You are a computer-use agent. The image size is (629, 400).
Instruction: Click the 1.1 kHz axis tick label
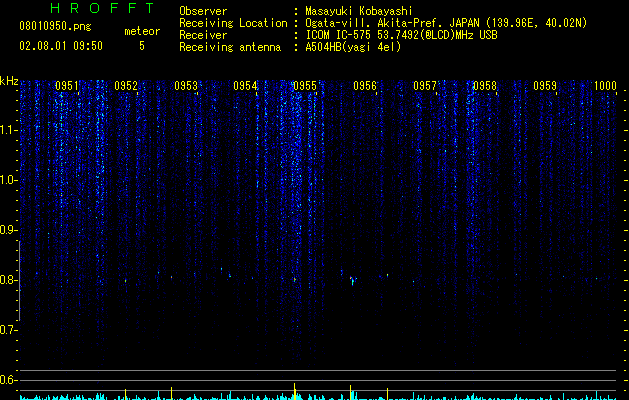pos(9,130)
